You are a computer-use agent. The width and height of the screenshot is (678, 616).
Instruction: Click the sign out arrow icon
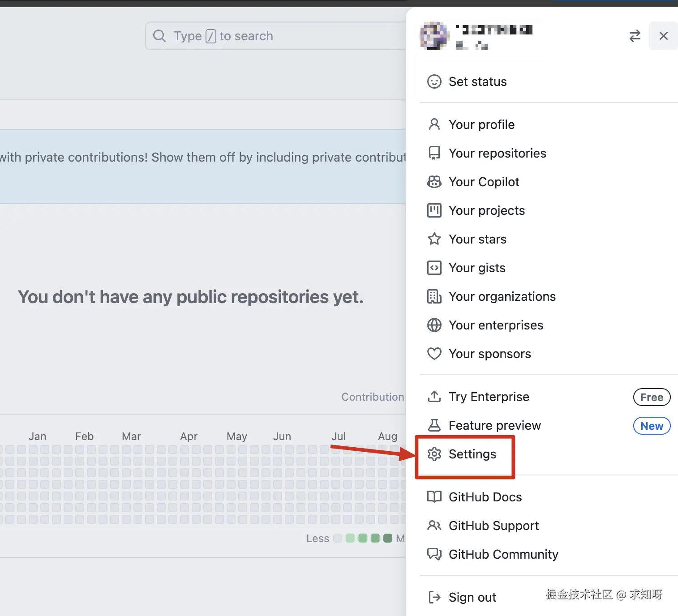click(x=434, y=597)
